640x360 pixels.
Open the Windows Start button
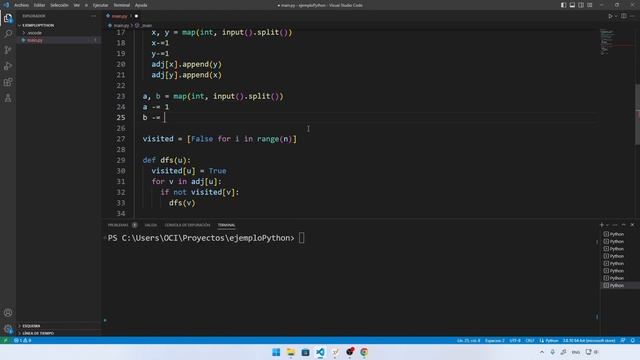276,352
